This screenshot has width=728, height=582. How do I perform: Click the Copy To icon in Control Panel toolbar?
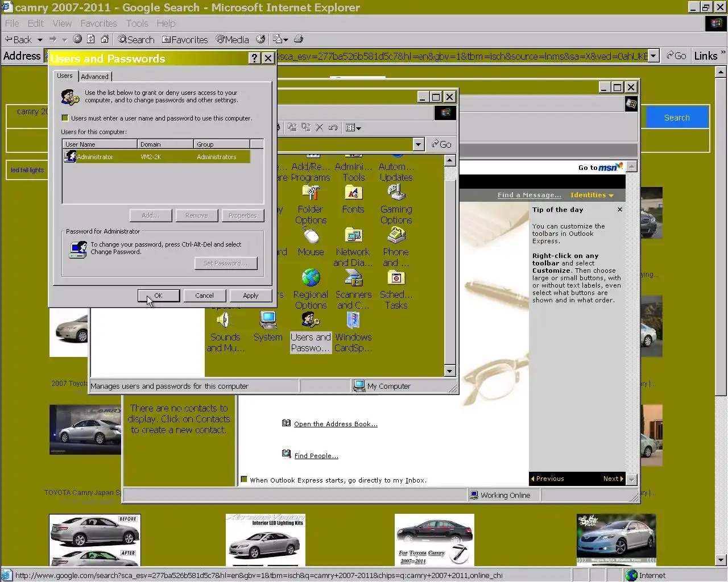click(306, 128)
